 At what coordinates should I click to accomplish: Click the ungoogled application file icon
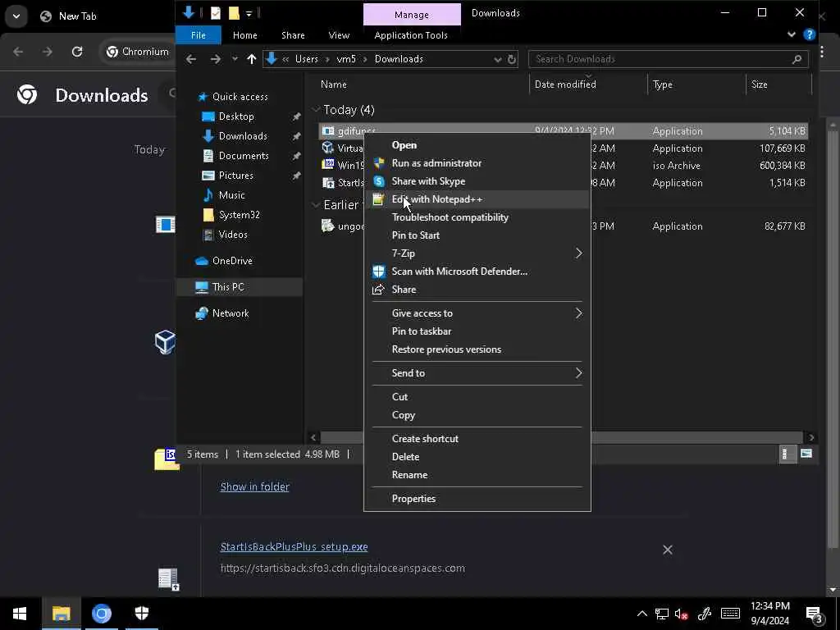(328, 226)
